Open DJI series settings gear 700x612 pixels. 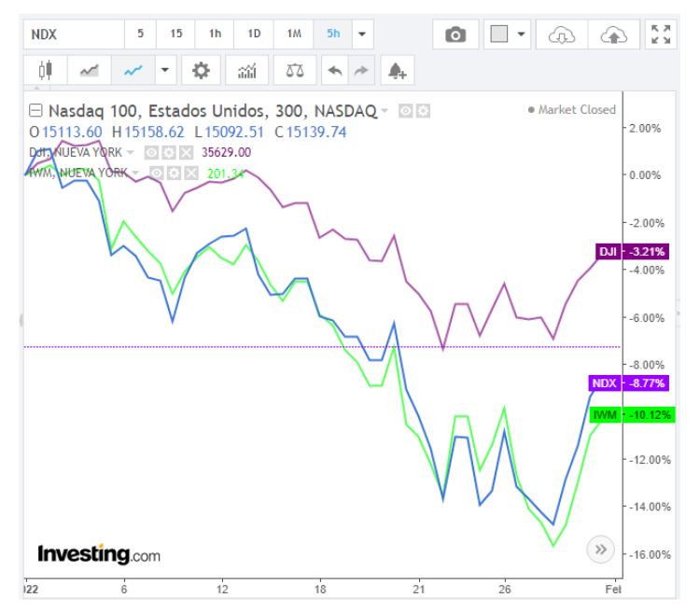coord(169,153)
